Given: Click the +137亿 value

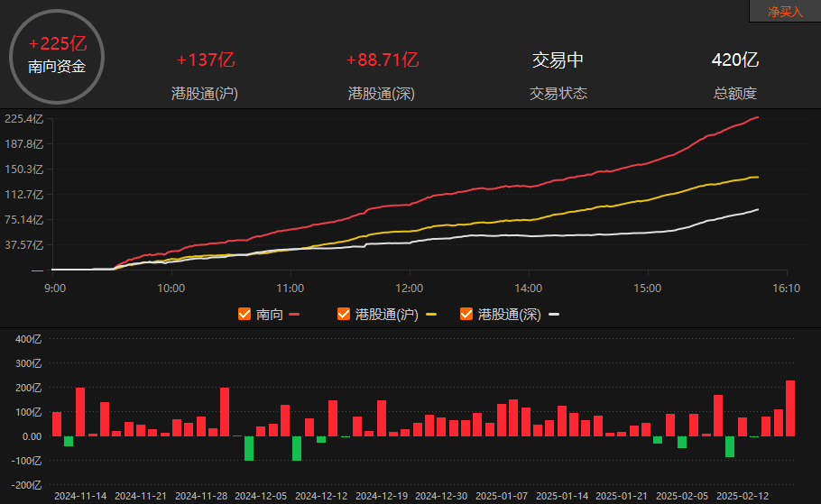Looking at the screenshot, I should (x=206, y=60).
